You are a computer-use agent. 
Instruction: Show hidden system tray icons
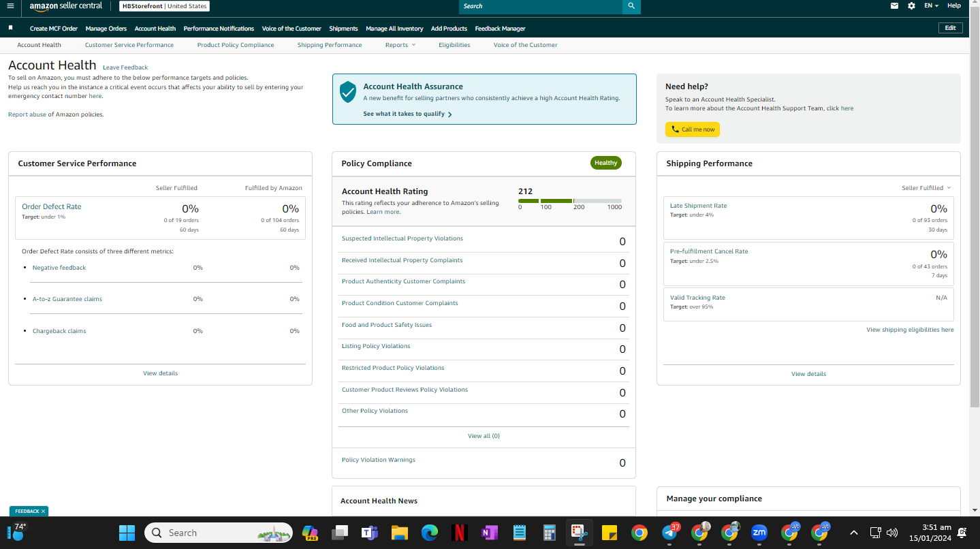[854, 533]
